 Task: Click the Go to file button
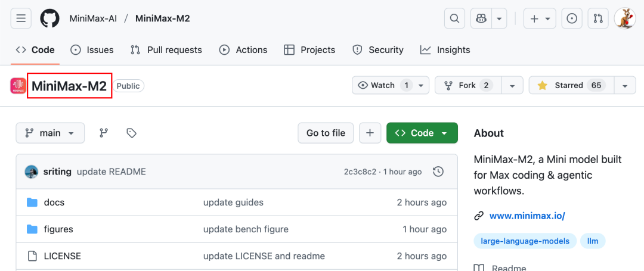pos(326,133)
